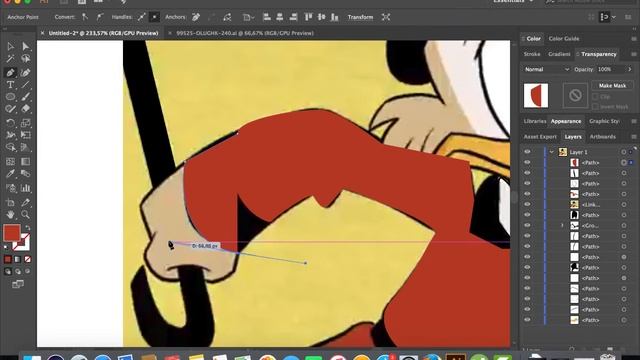Open the Asset Export tab

tap(540, 137)
